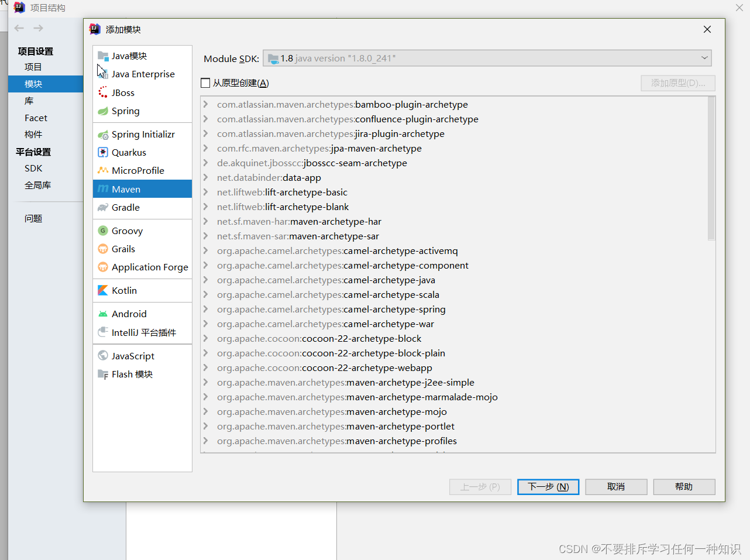Select the cocoon-22-archetype-block row
750x560 pixels.
coord(454,338)
